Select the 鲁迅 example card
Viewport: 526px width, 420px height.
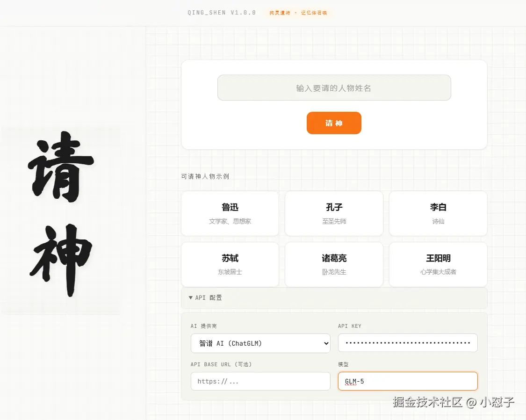230,213
